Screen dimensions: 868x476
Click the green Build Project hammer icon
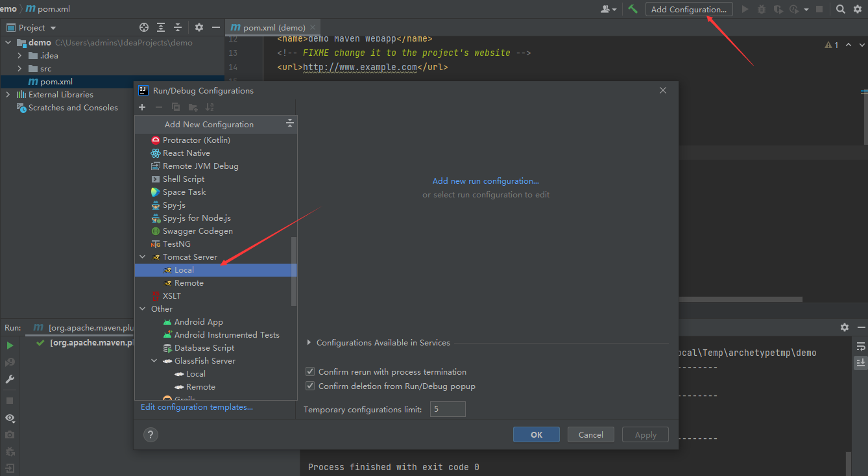633,9
